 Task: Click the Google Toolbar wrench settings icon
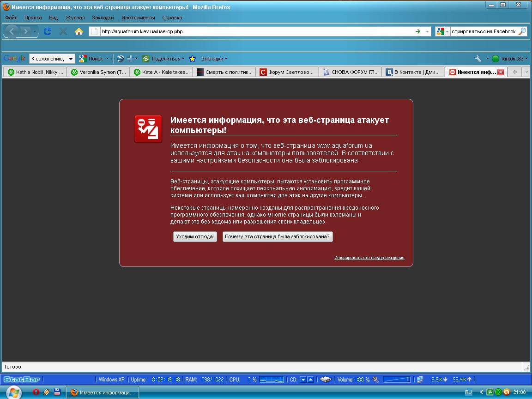point(478,59)
